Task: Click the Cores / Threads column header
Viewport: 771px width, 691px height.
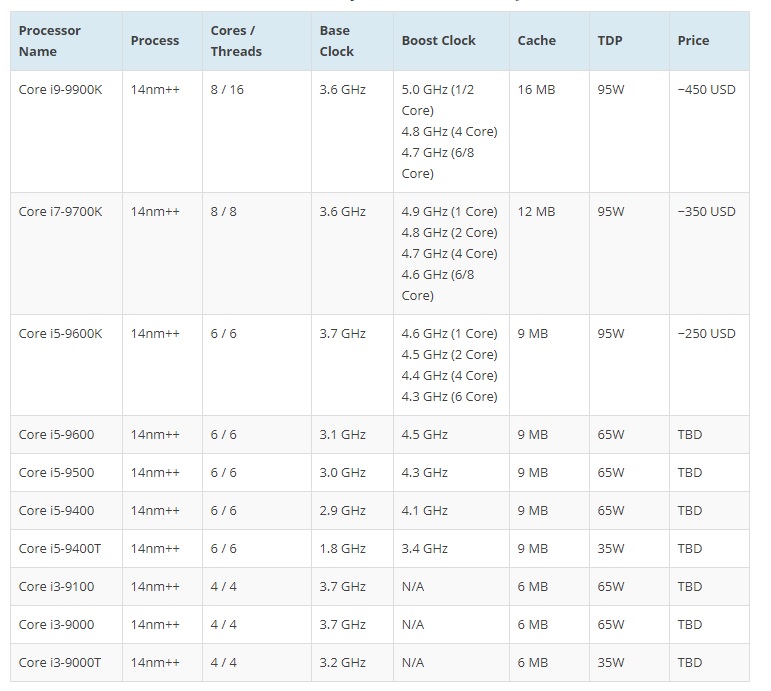Action: 257,41
